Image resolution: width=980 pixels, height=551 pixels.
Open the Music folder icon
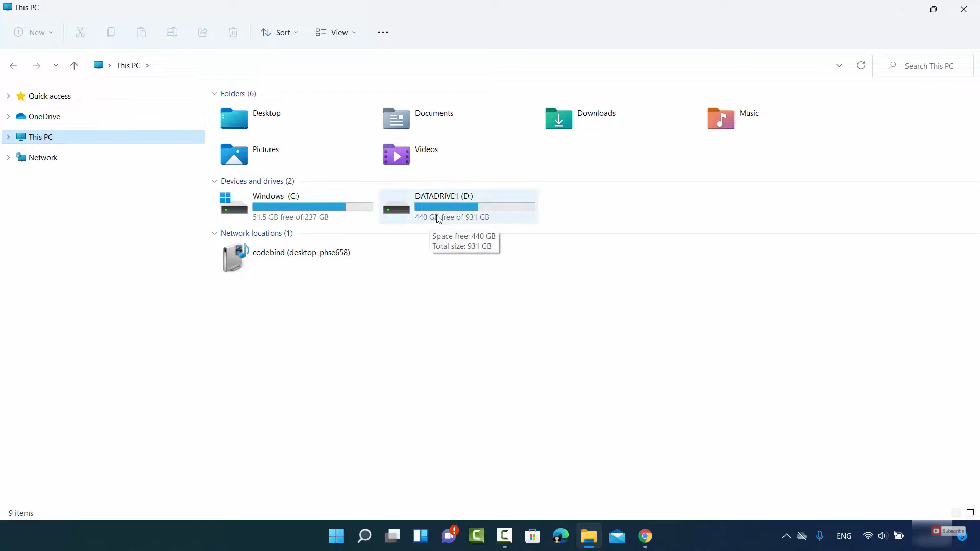coord(721,118)
